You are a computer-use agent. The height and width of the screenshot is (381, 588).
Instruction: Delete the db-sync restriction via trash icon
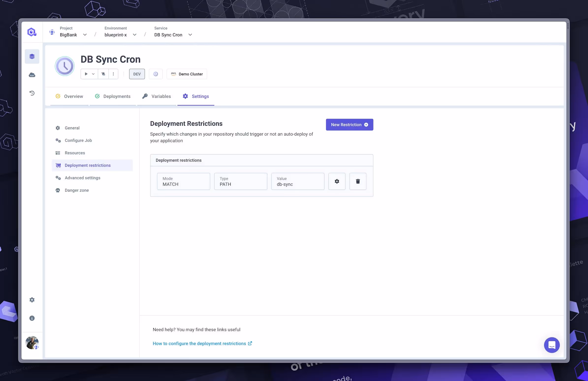[358, 181]
